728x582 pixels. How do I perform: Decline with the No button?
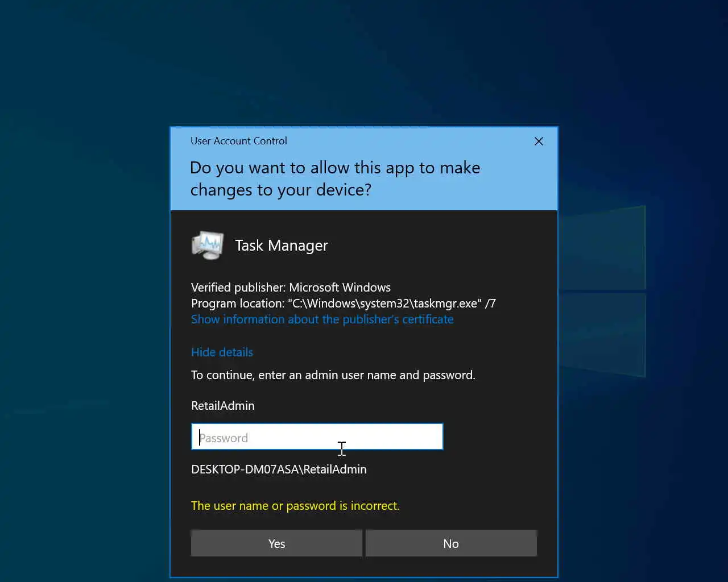[451, 543]
